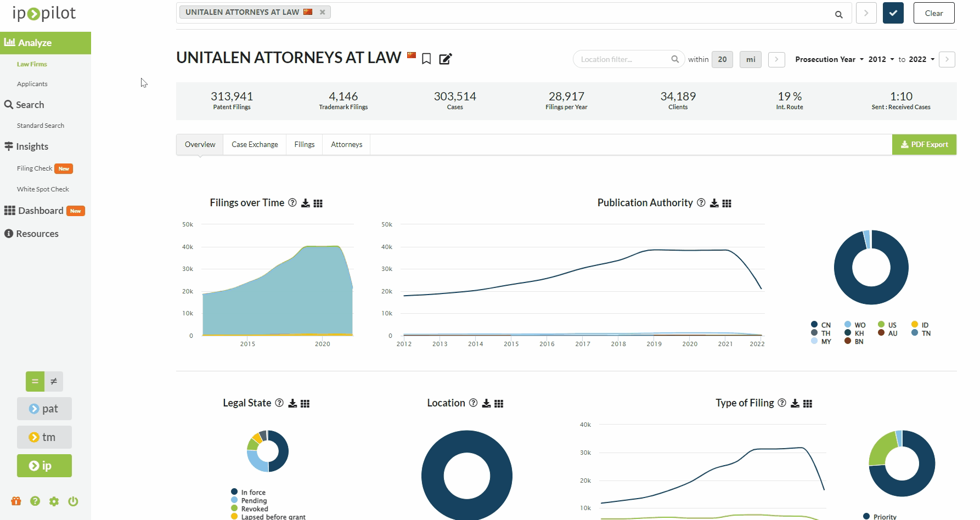Toggle the CN legend entry
This screenshot has width=980, height=520.
[x=821, y=325]
